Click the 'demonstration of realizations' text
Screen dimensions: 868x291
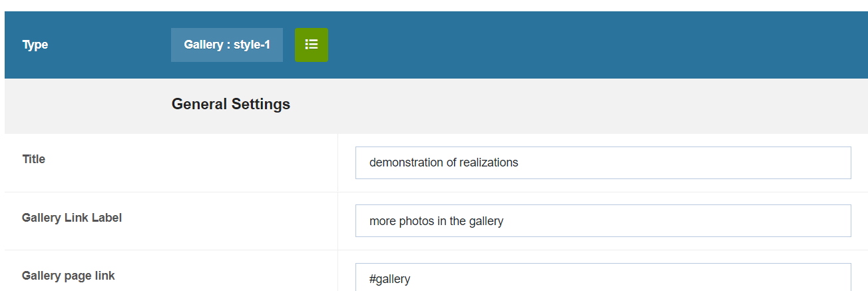(443, 162)
